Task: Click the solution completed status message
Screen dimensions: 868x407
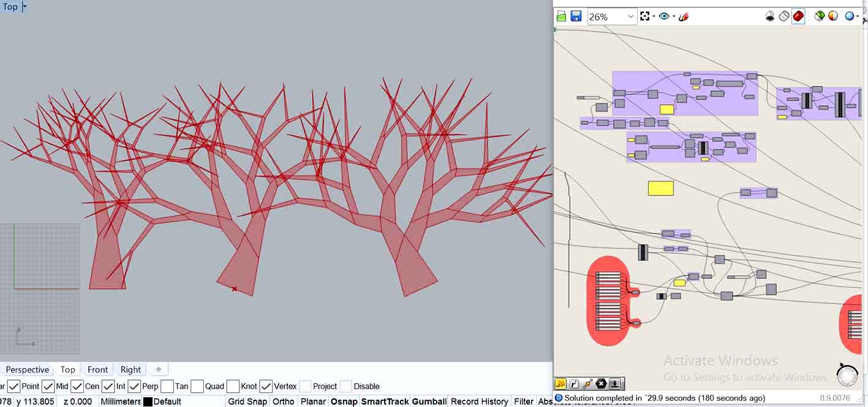Action: click(x=665, y=398)
